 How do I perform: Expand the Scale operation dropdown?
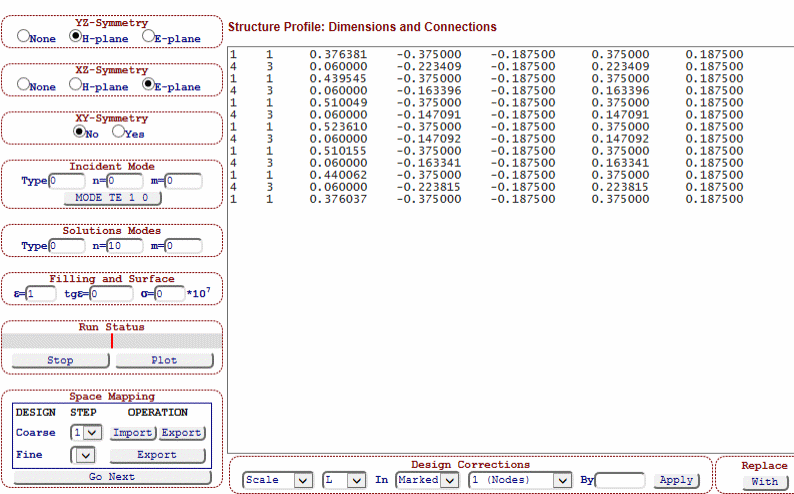click(278, 480)
